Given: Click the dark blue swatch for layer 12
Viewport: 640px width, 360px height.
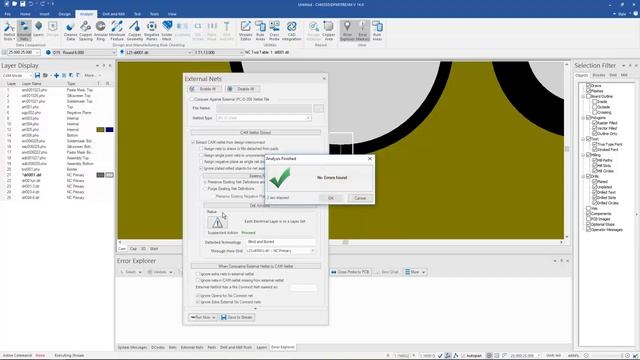Looking at the screenshot, I should pos(109,130).
